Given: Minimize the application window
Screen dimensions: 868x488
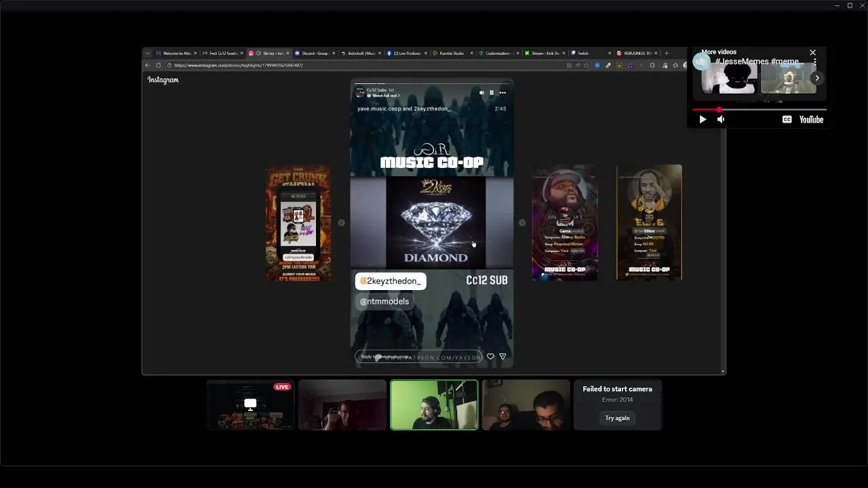Looking at the screenshot, I should point(837,5).
